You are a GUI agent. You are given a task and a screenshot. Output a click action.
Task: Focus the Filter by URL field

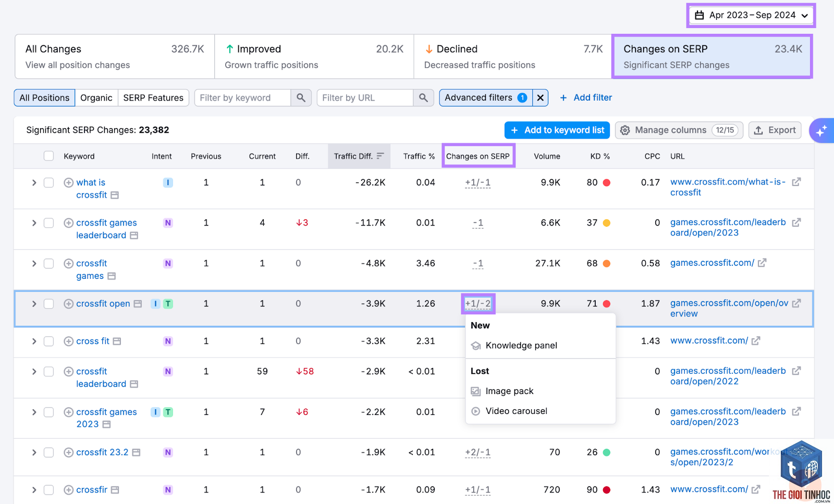[365, 97]
